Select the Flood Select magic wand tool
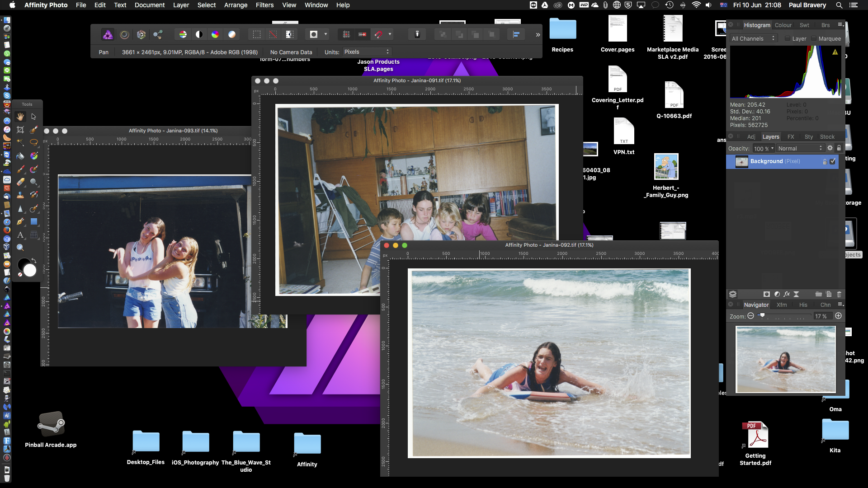This screenshot has height=488, width=868. click(20, 142)
